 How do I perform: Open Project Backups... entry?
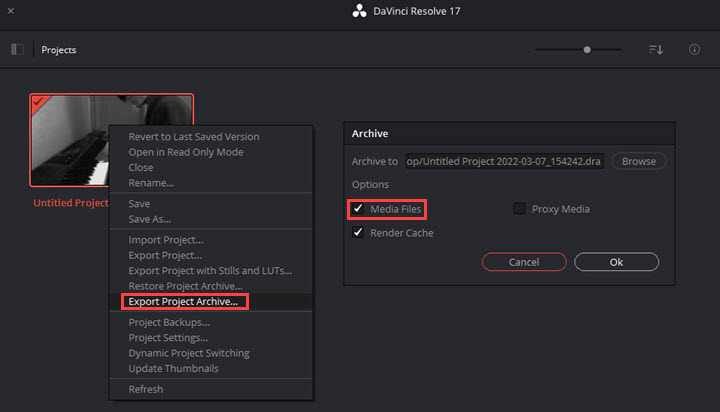(169, 322)
